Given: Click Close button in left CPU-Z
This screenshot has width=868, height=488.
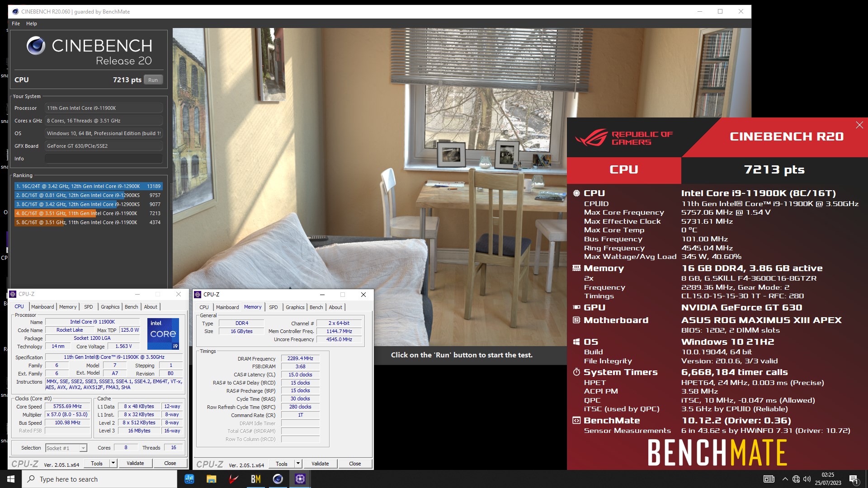Looking at the screenshot, I should click(170, 463).
